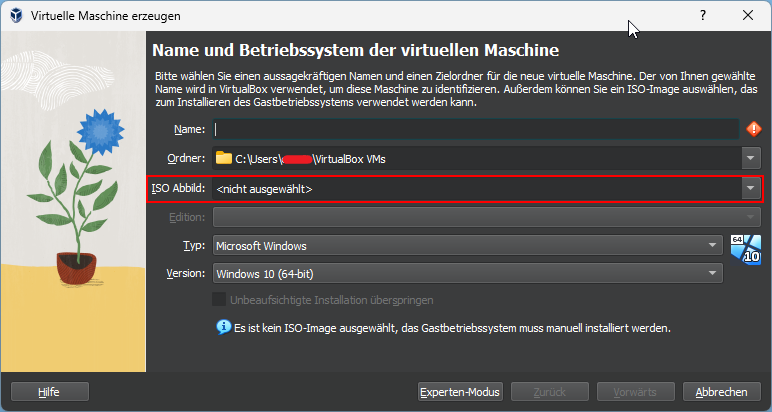Click the Zurück button
The image size is (772, 412).
549,391
